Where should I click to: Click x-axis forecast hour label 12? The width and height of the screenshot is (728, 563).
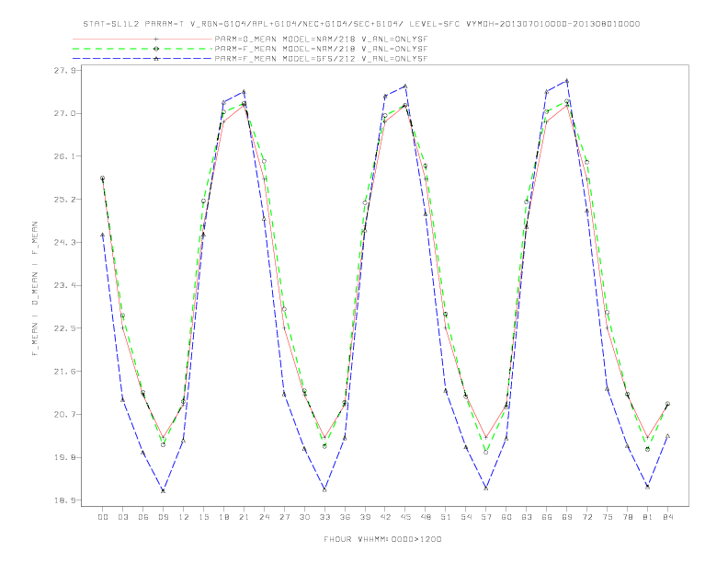[x=184, y=517]
